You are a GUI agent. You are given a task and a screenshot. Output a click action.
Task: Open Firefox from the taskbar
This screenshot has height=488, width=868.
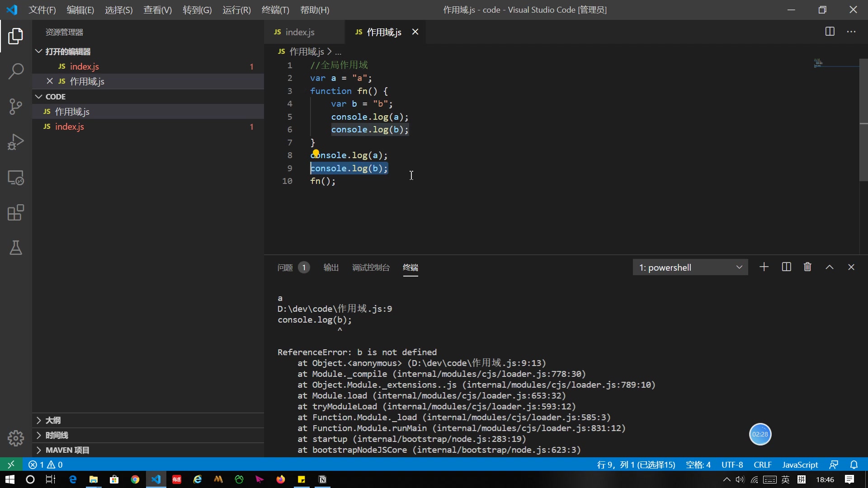click(x=281, y=479)
